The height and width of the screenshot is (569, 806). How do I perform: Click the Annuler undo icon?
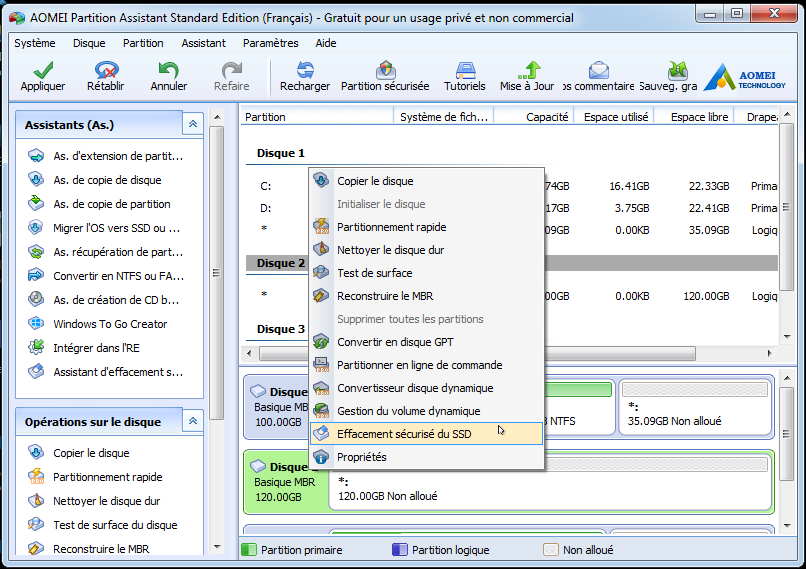pos(169,76)
